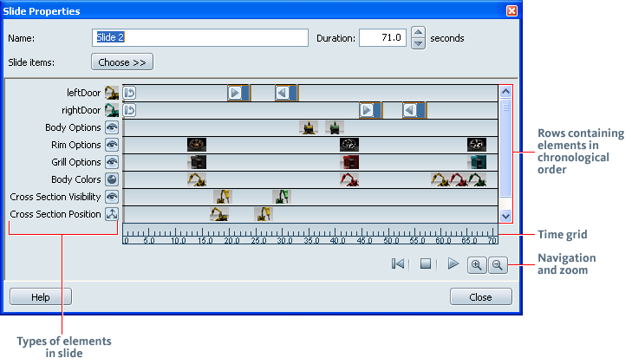Click the Close button
The height and width of the screenshot is (364, 632).
tap(481, 297)
